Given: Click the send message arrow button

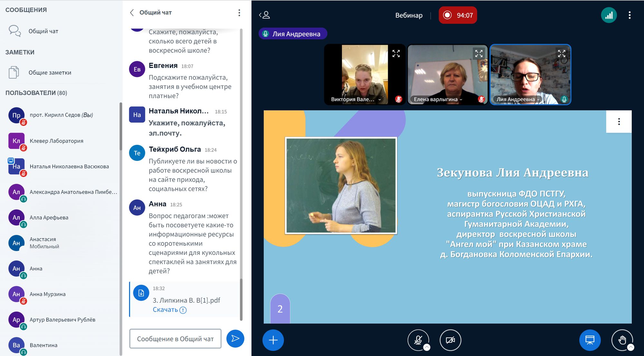Looking at the screenshot, I should pyautogui.click(x=235, y=339).
